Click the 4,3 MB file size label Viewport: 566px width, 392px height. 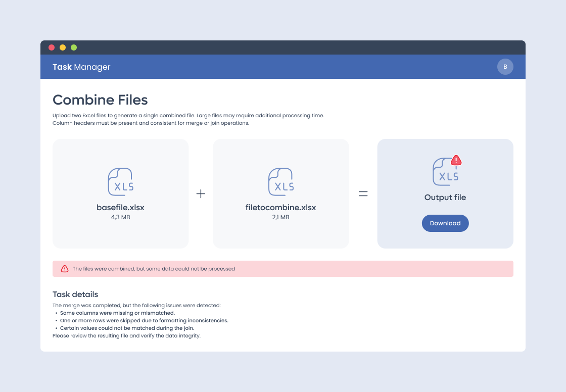[x=121, y=217]
